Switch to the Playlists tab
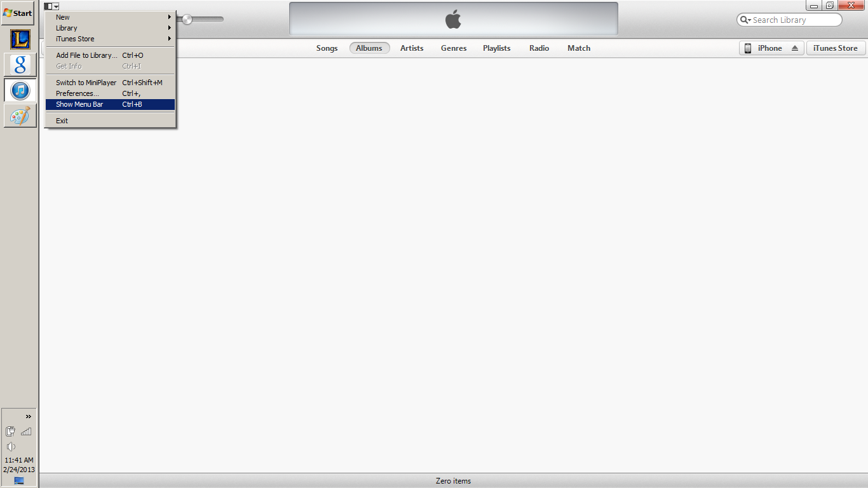 click(496, 48)
